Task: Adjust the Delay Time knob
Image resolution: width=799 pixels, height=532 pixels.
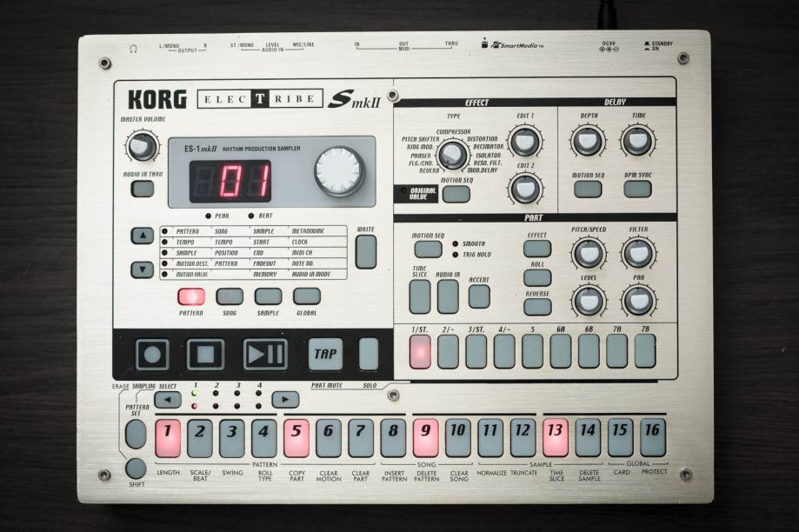Action: [x=637, y=141]
